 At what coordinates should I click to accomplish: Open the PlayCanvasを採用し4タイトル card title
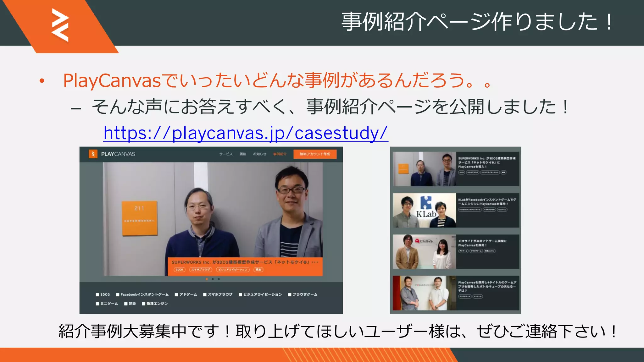(x=487, y=287)
